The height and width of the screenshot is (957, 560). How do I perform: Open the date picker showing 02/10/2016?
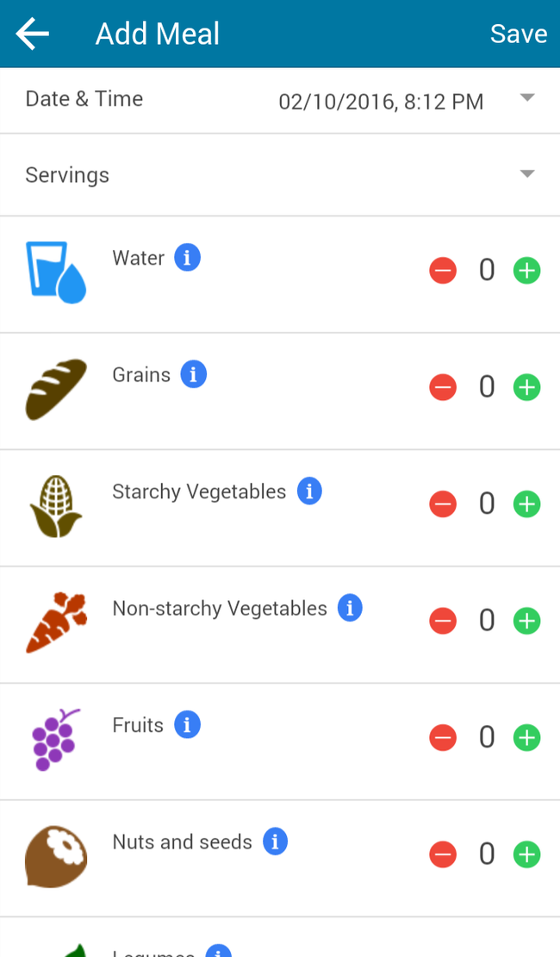(380, 101)
